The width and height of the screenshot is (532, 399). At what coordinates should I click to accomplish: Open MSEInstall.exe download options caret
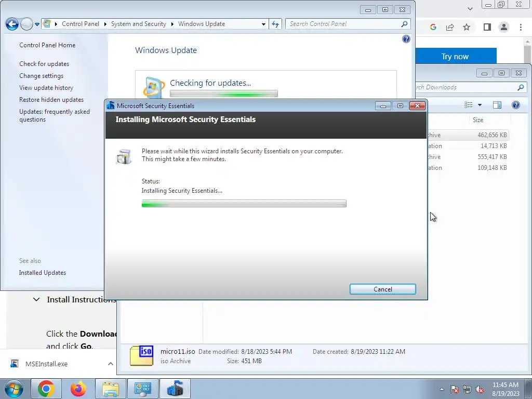click(x=111, y=364)
